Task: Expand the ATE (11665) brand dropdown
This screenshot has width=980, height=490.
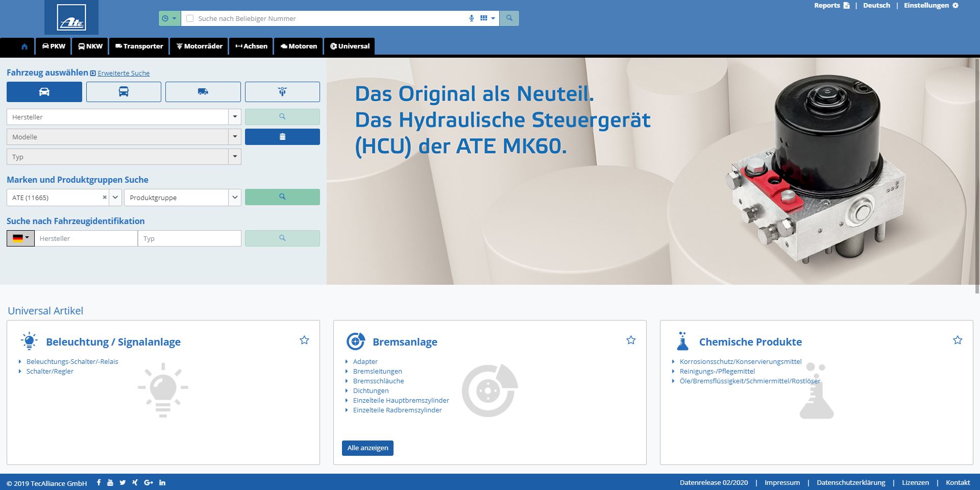Action: pos(115,198)
